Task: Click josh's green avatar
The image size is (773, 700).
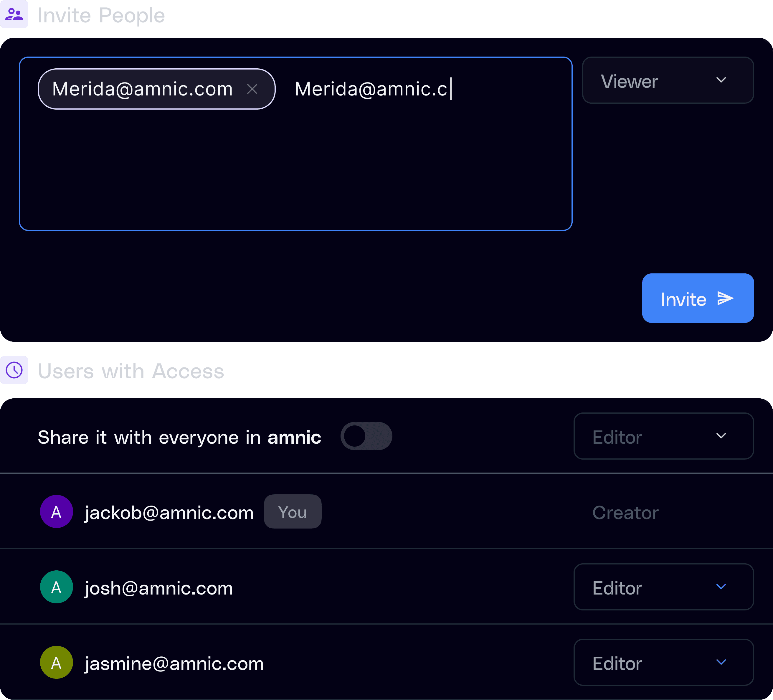Action: 56,587
